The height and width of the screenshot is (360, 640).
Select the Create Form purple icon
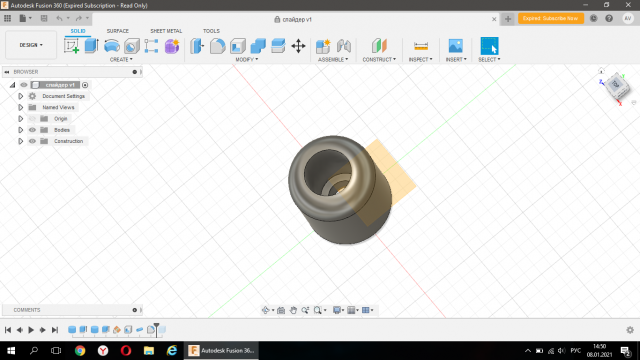coord(172,46)
